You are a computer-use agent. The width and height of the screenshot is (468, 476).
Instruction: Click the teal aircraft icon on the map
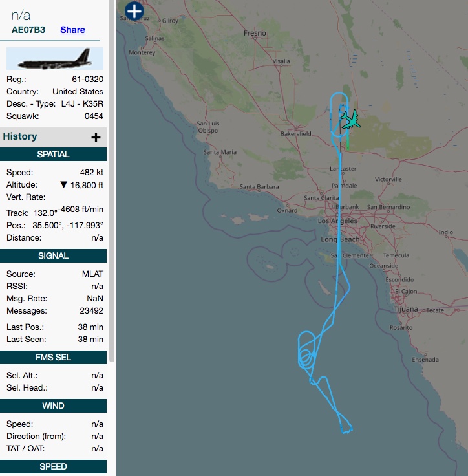coord(350,120)
